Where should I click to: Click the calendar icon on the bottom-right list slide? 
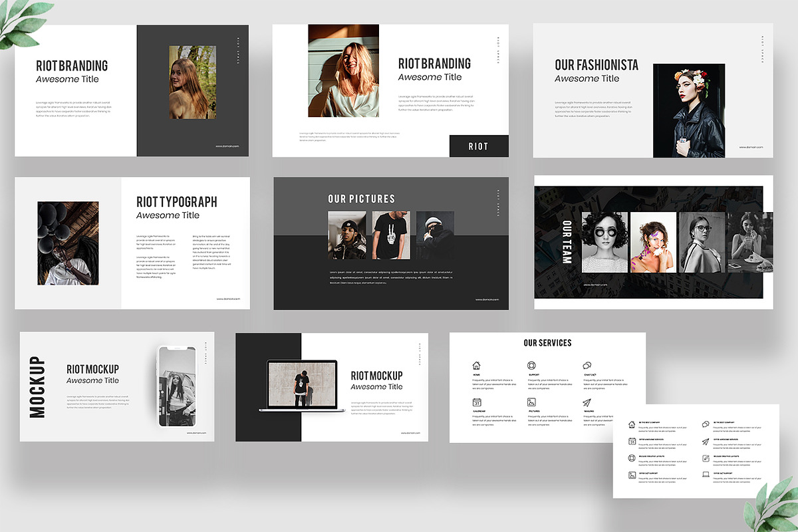(632, 442)
